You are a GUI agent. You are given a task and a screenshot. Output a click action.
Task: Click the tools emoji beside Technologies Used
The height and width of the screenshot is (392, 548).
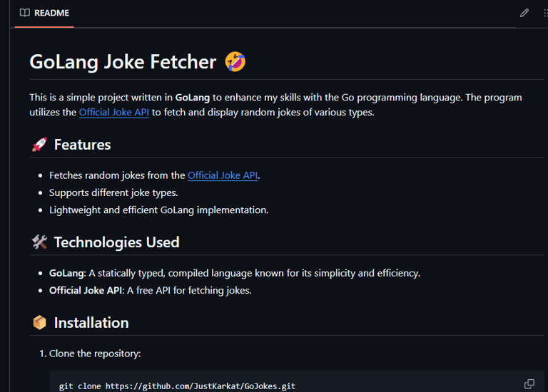pyautogui.click(x=39, y=242)
